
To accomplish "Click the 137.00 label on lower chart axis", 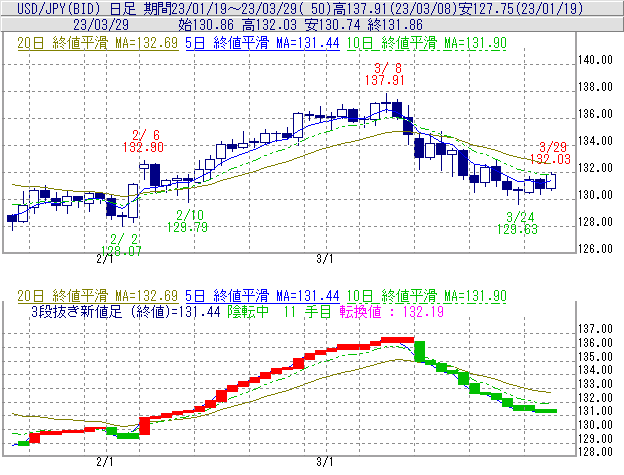I will click(595, 329).
